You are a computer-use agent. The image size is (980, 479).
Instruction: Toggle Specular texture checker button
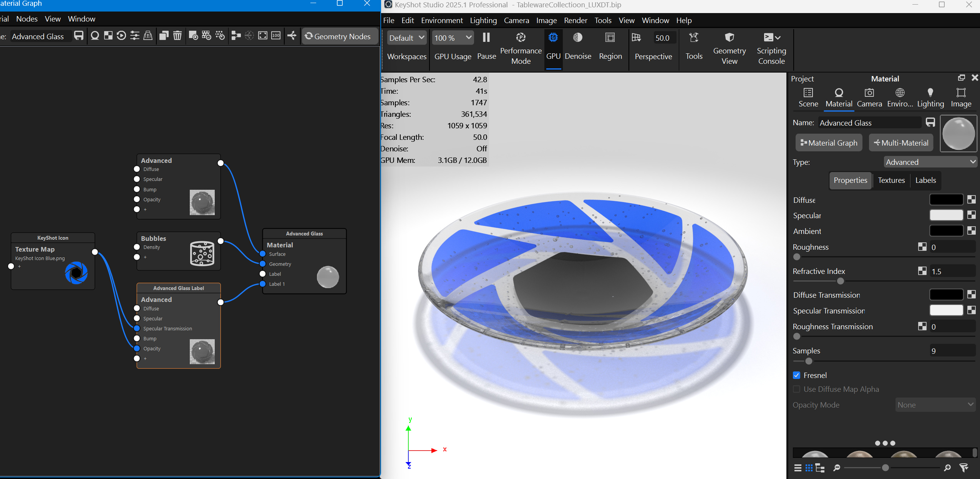[x=972, y=215]
